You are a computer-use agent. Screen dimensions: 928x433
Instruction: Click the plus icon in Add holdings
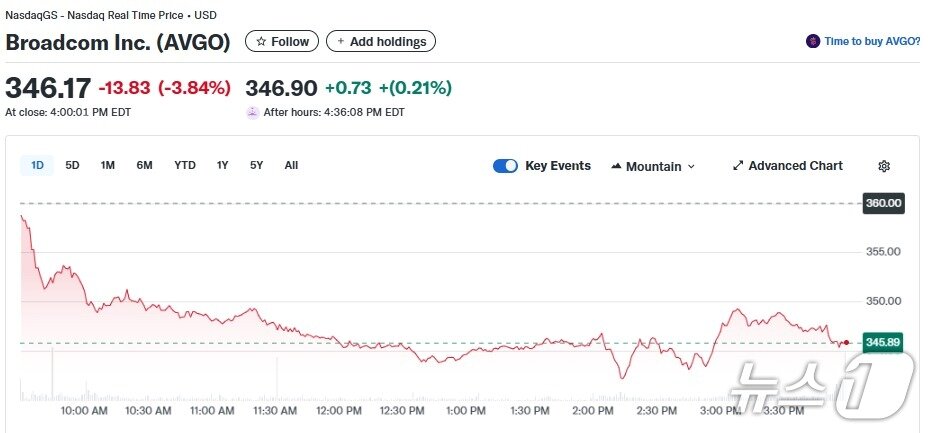pos(340,42)
